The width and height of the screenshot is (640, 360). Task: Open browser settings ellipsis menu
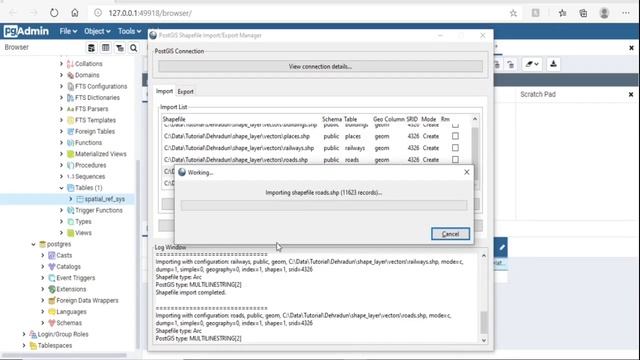[626, 13]
